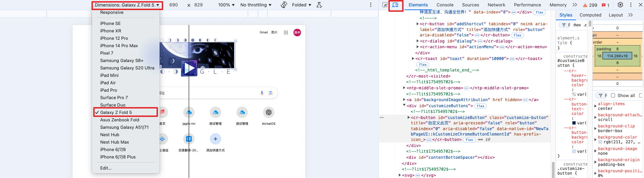
Task: Expand the align-items computed property
Action: coord(595,106)
